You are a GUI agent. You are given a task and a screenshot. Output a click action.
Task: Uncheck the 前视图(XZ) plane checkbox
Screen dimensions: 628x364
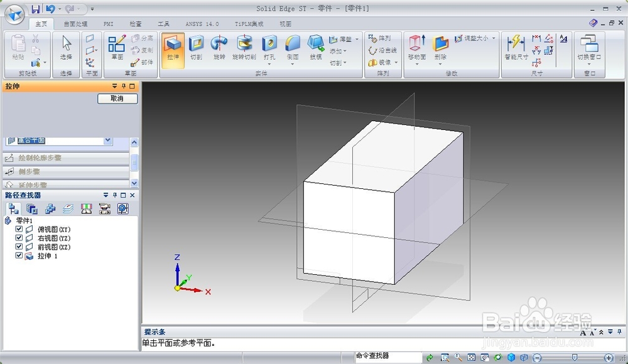tap(19, 247)
